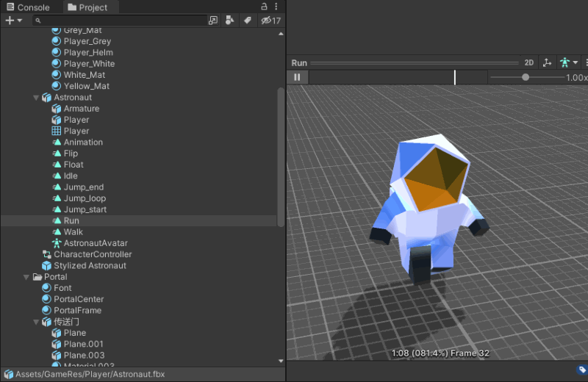588x382 pixels.
Task: Collapse the Astronaut model asset
Action: click(36, 98)
